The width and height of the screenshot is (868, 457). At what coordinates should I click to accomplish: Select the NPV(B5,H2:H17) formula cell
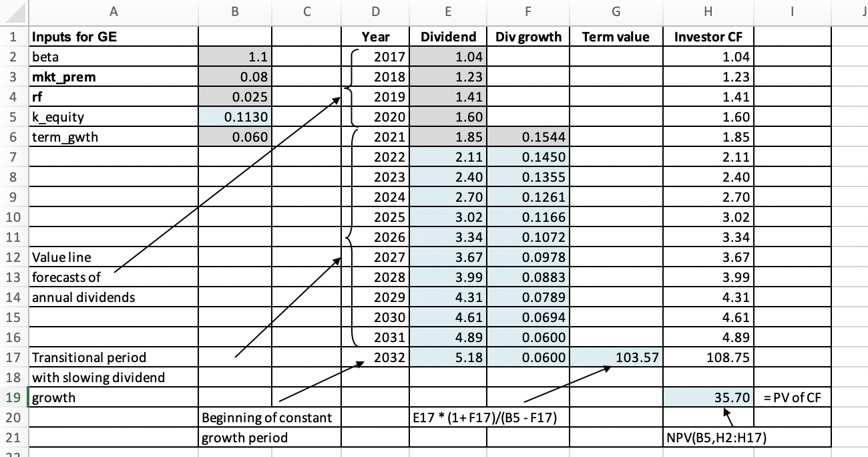click(708, 438)
